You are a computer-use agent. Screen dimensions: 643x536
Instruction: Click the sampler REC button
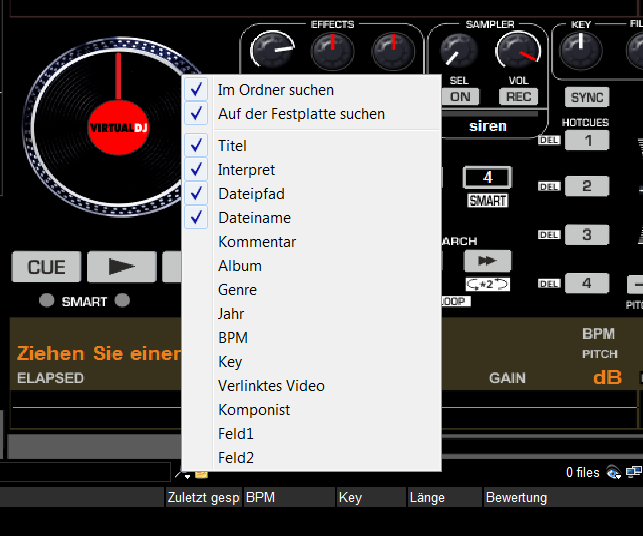(x=518, y=97)
